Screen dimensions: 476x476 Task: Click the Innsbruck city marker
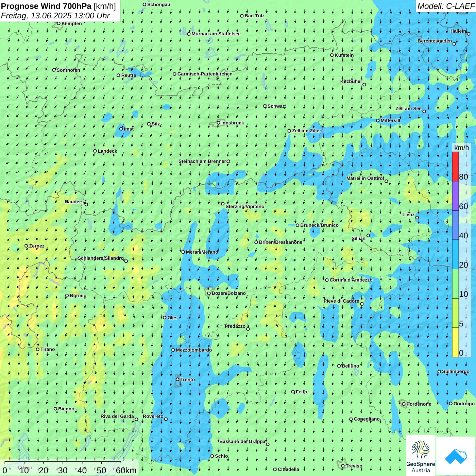pos(219,123)
